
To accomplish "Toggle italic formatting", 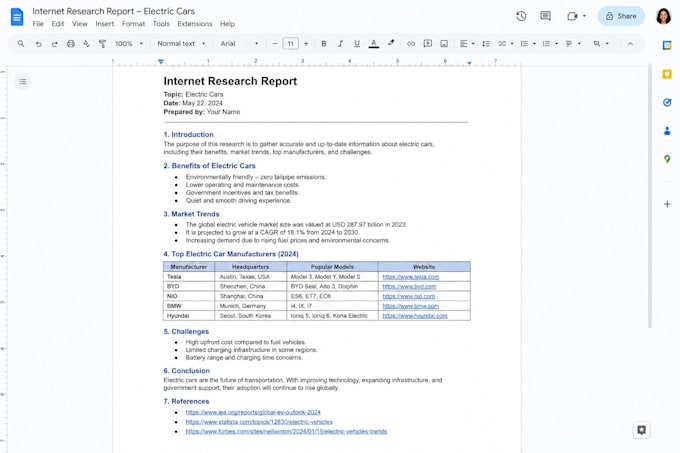I will pos(340,44).
